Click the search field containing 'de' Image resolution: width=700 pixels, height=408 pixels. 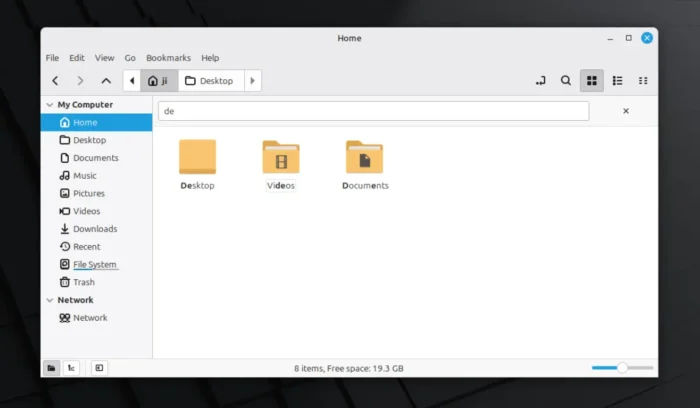(374, 111)
